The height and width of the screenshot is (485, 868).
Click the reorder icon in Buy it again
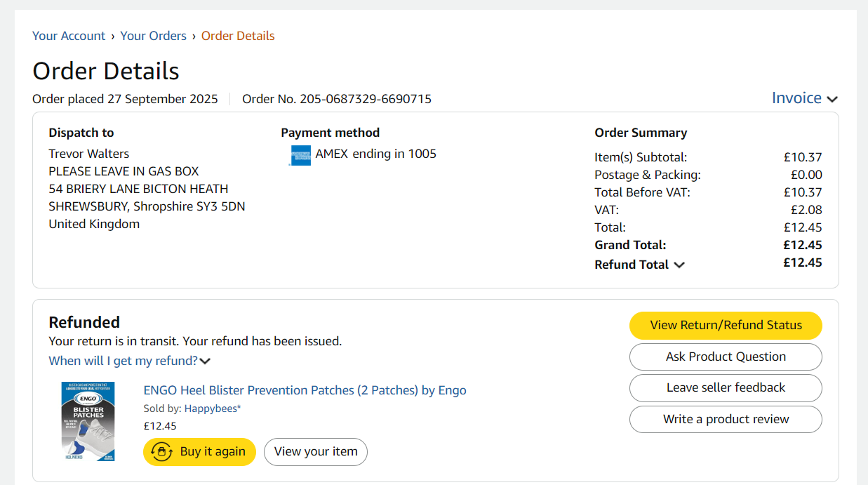162,451
